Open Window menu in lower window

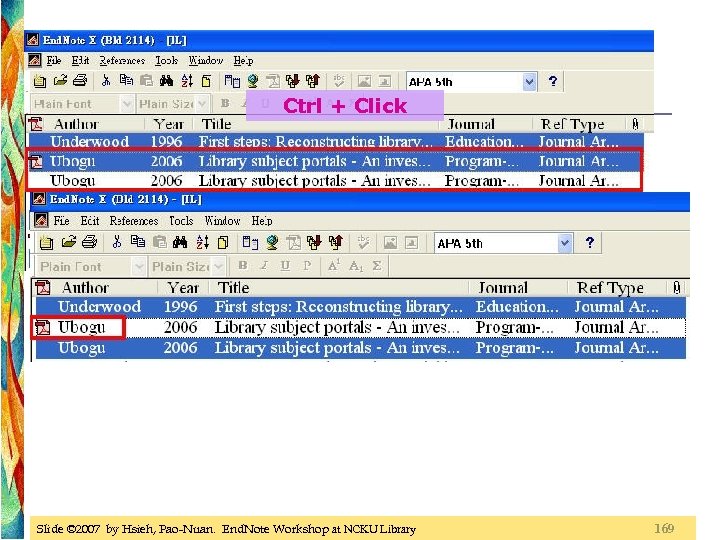click(222, 221)
